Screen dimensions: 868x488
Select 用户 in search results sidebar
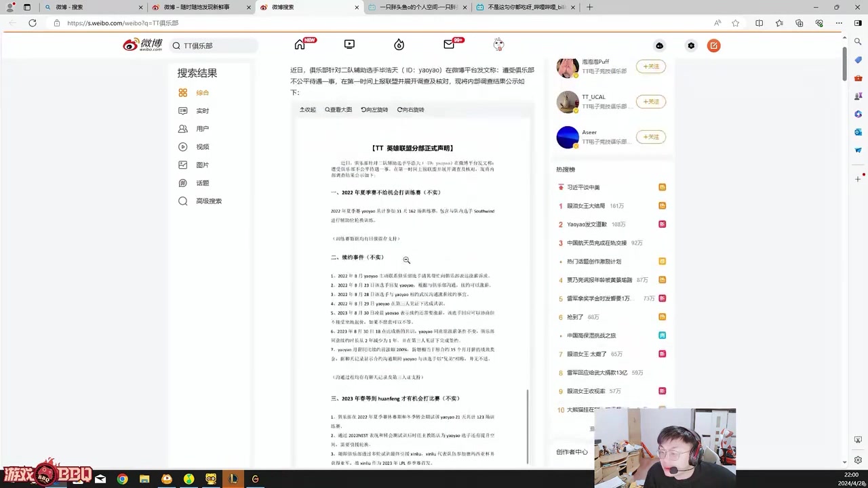(203, 129)
